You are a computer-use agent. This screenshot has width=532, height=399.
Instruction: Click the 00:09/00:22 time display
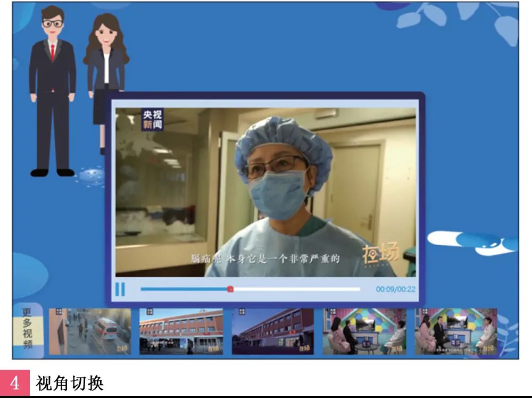395,289
